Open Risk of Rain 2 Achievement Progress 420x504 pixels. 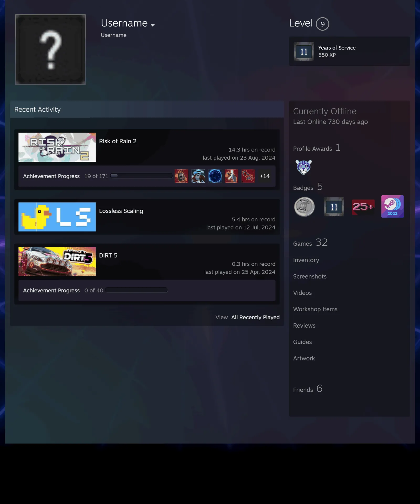pyautogui.click(x=51, y=176)
